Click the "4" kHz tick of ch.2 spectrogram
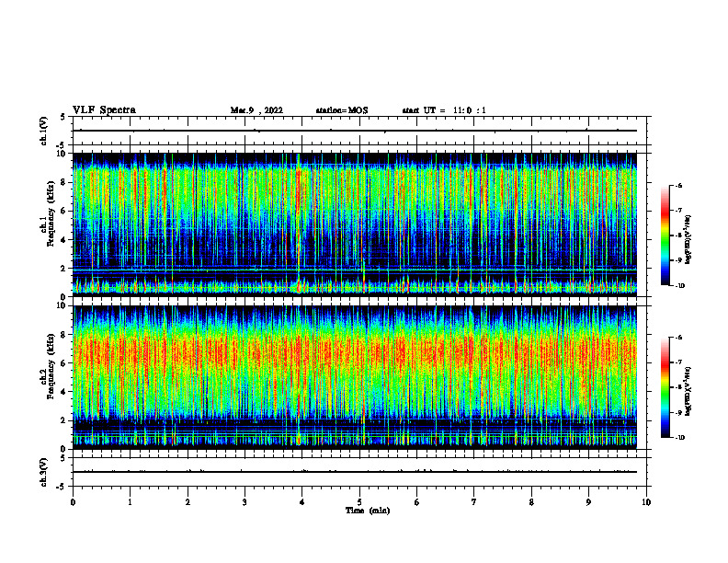The height and width of the screenshot is (563, 728). 63,392
